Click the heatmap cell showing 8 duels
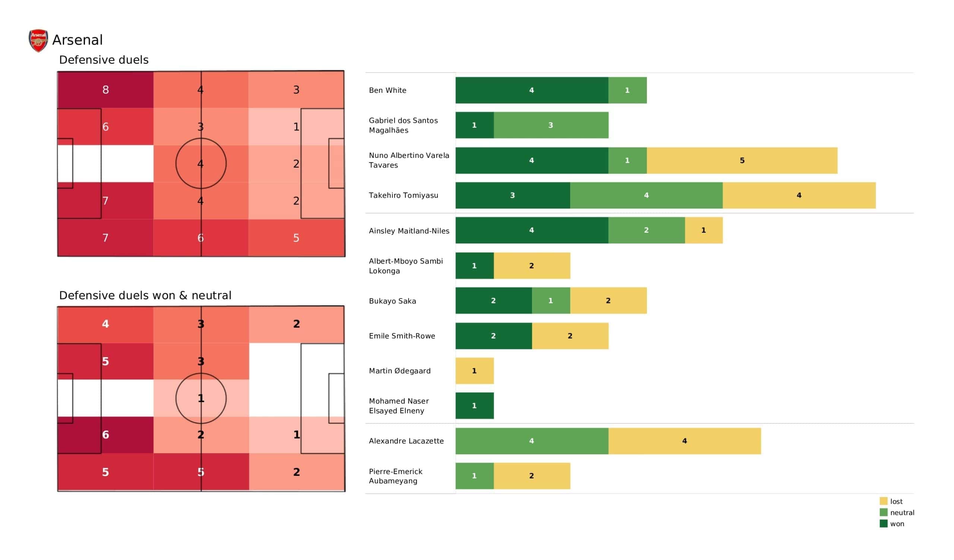954x560 pixels. (105, 90)
